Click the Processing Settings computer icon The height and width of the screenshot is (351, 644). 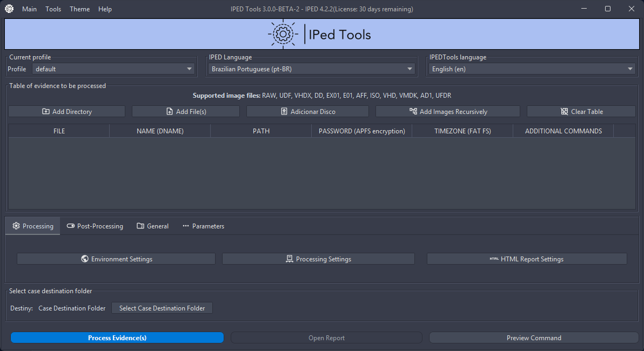(290, 259)
